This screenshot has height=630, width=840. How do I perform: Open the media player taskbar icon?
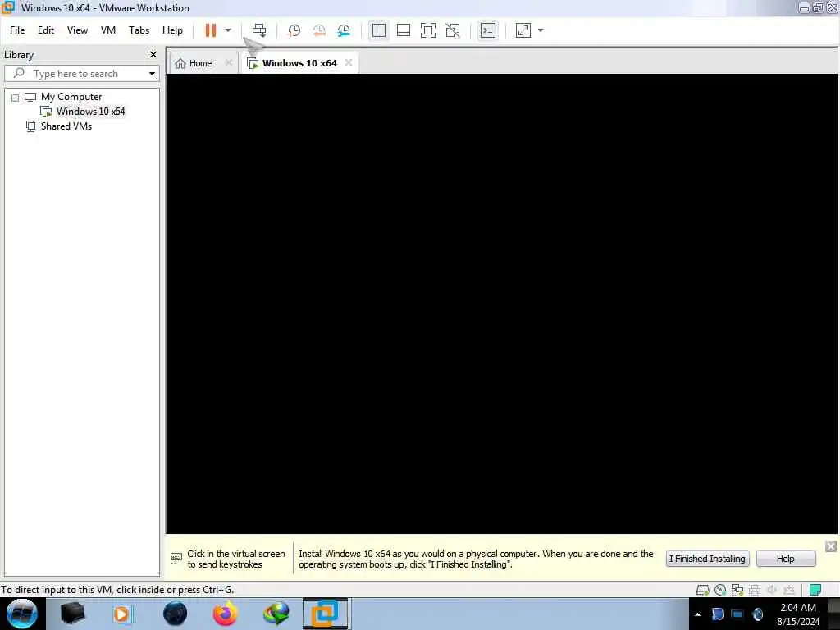click(x=123, y=614)
